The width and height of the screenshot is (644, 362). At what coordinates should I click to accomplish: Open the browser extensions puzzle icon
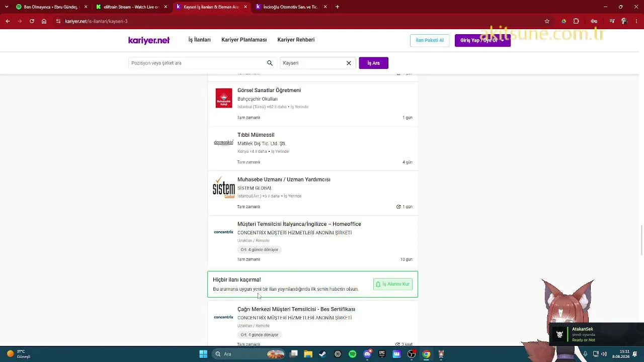click(576, 21)
